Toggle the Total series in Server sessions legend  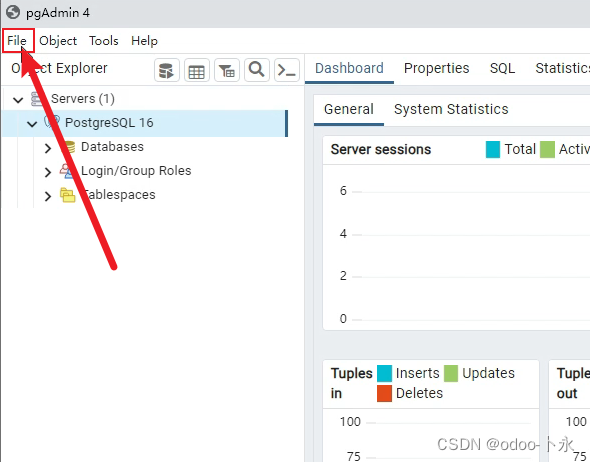(493, 149)
